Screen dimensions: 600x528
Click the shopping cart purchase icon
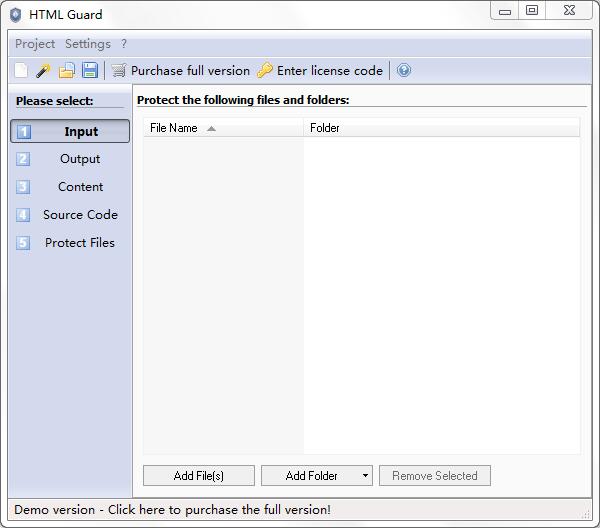click(x=119, y=71)
